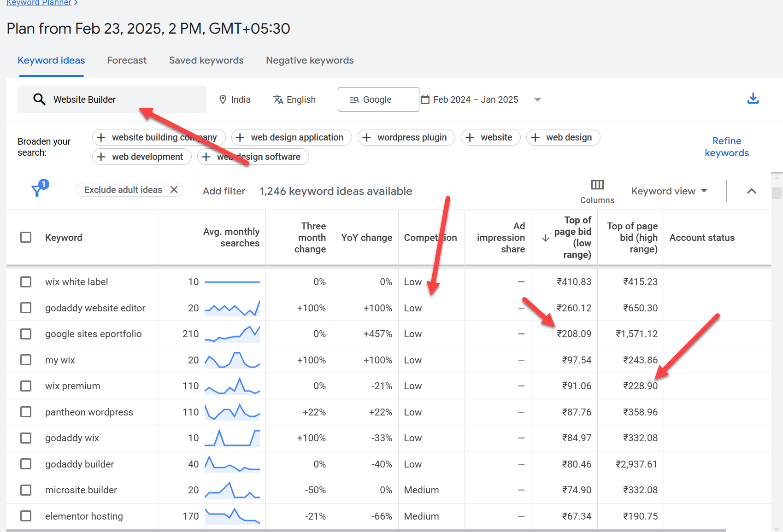Viewport: 783px width, 532px height.
Task: Sort by Keyword column header
Action: (x=64, y=238)
